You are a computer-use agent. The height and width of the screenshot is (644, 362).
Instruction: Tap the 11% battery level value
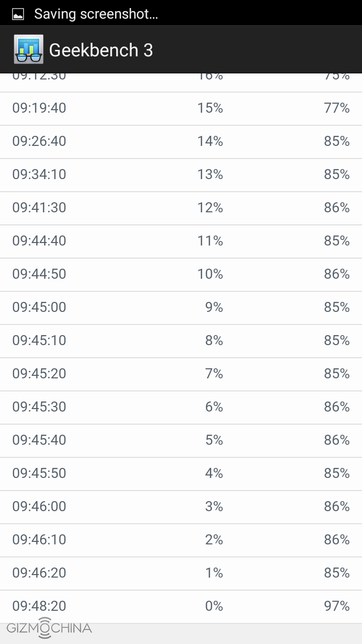click(x=210, y=241)
